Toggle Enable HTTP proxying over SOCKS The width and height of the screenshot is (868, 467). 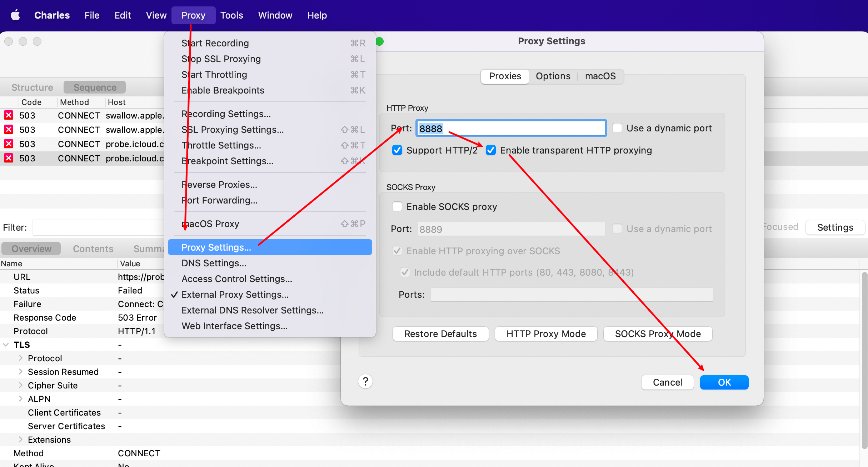(397, 251)
